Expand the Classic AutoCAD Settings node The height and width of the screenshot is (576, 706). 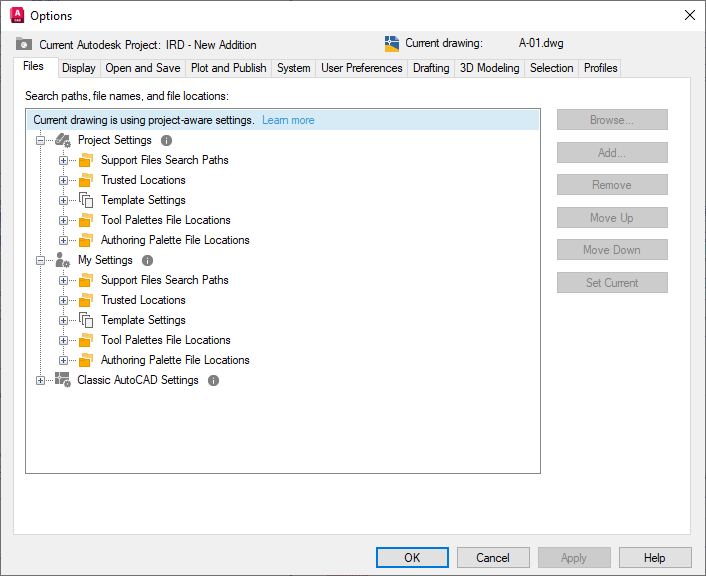coord(41,381)
